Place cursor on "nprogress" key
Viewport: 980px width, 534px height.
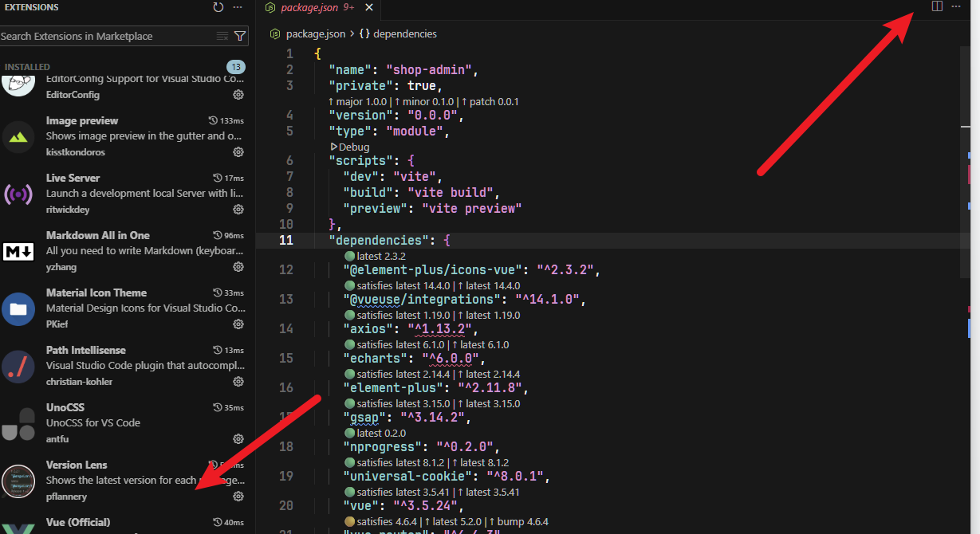coord(382,446)
